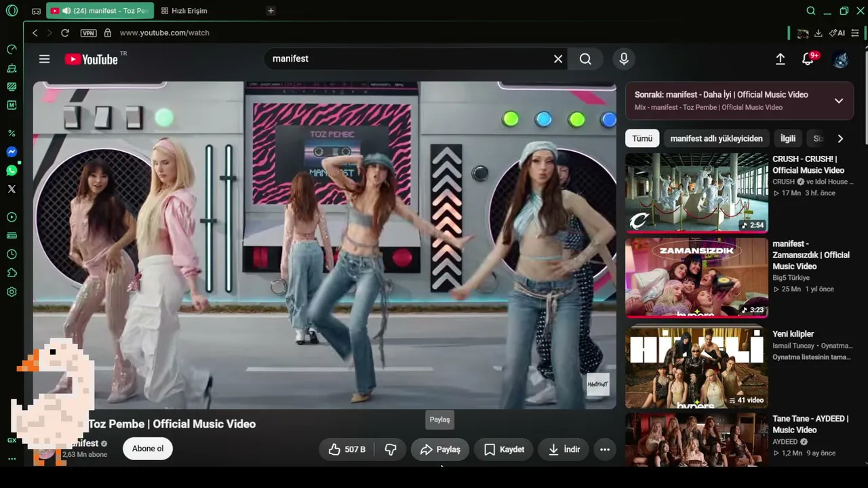Toggle the VPN badge in address bar

tap(88, 33)
